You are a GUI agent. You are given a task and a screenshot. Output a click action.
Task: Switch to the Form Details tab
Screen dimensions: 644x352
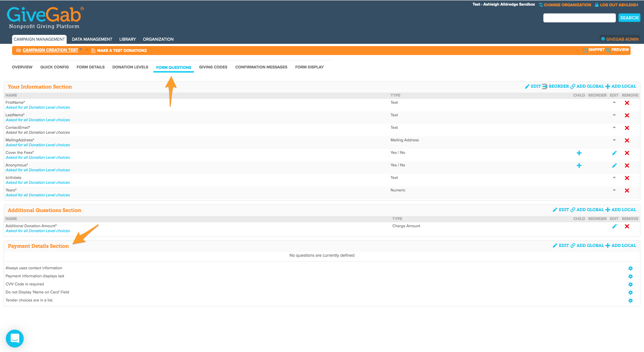(91, 67)
